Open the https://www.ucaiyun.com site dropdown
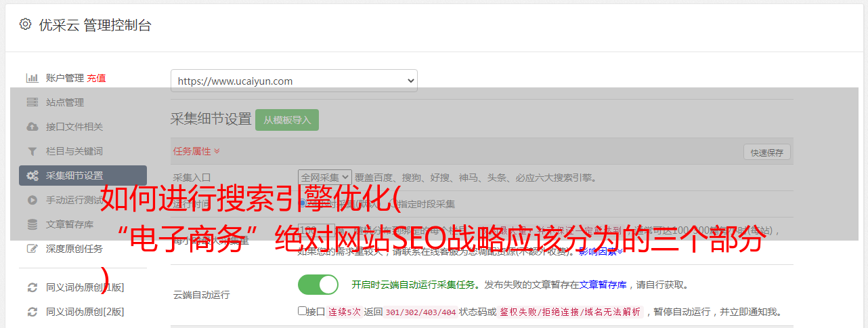This screenshot has width=868, height=328. pyautogui.click(x=294, y=81)
